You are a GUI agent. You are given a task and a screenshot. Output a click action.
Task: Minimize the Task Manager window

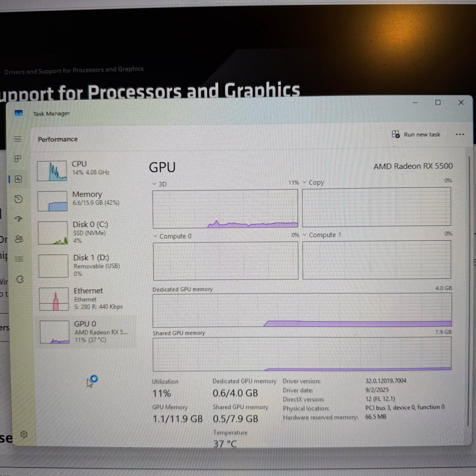coord(415,102)
